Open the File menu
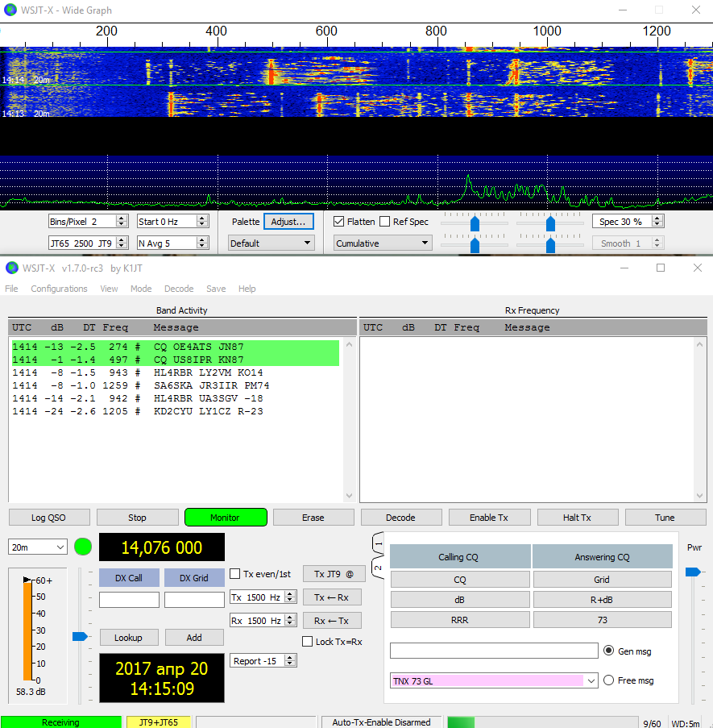713x728 pixels. (11, 289)
